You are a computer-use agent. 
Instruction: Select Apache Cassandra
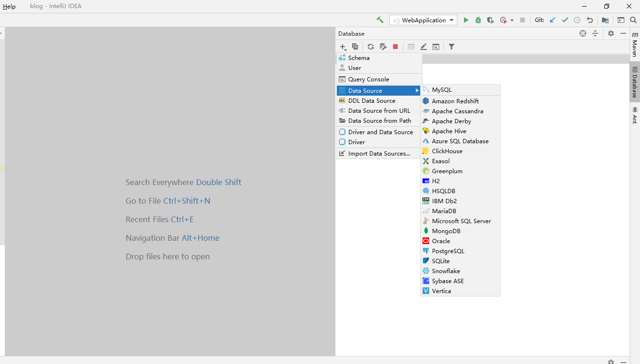click(460, 111)
